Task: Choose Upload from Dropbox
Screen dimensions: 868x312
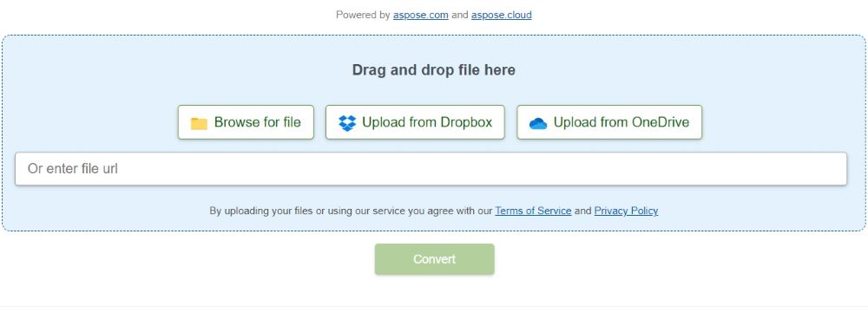Action: [x=415, y=122]
